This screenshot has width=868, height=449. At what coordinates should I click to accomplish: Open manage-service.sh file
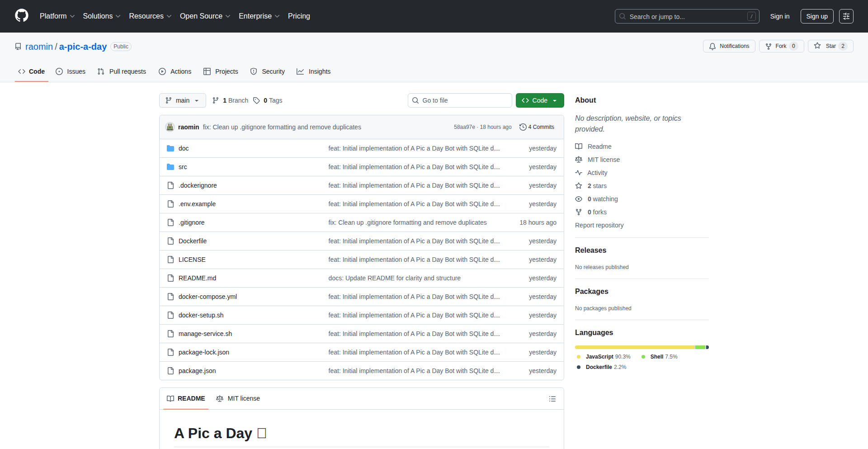(x=205, y=334)
